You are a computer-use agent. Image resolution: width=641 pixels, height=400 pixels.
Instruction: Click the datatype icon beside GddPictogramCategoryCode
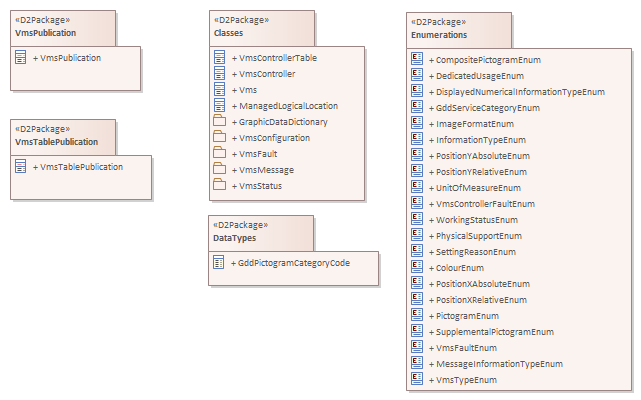point(220,263)
